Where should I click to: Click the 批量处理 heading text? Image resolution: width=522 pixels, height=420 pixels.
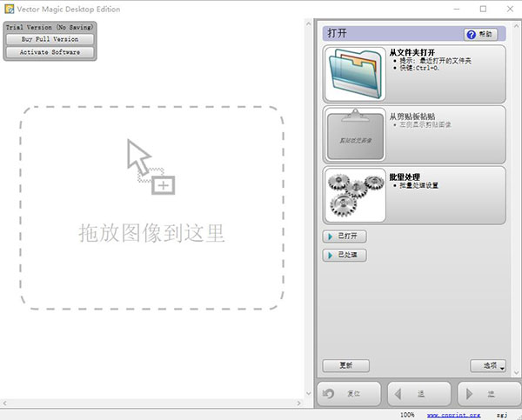click(x=405, y=177)
